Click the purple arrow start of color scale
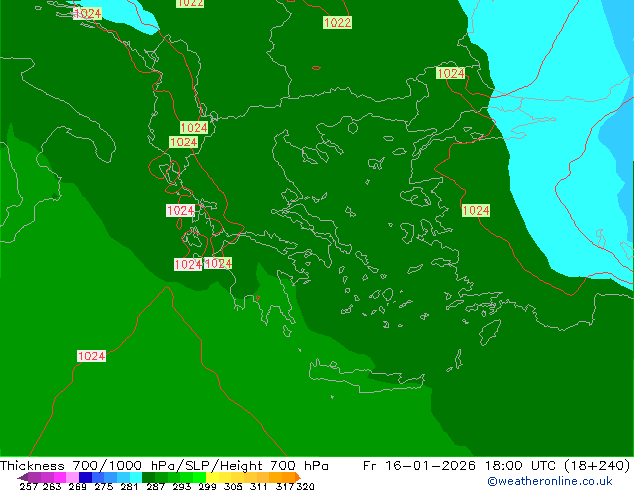Screen dimensions: 634x490 23,477
